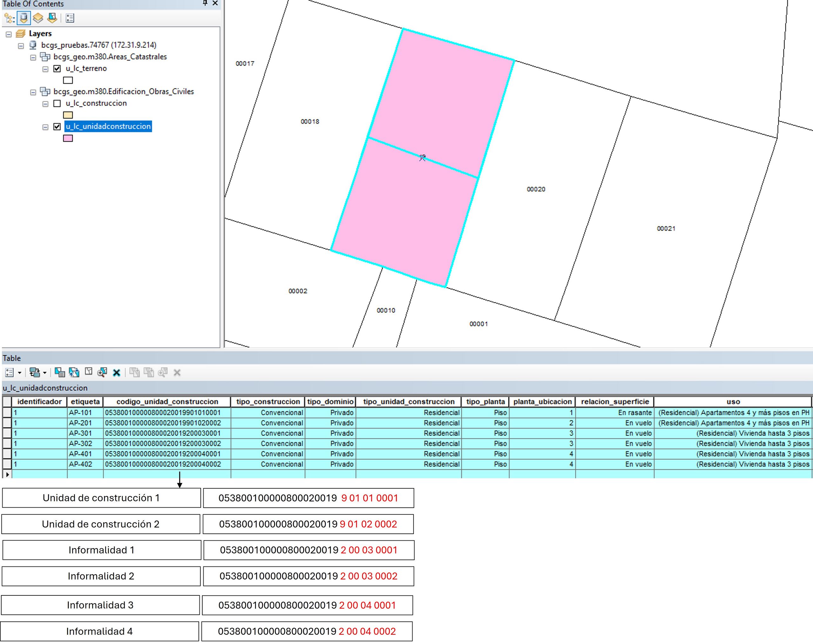The width and height of the screenshot is (813, 644).
Task: Collapse the Edificacion_Obras_Civiles dataset node
Action: [33, 92]
